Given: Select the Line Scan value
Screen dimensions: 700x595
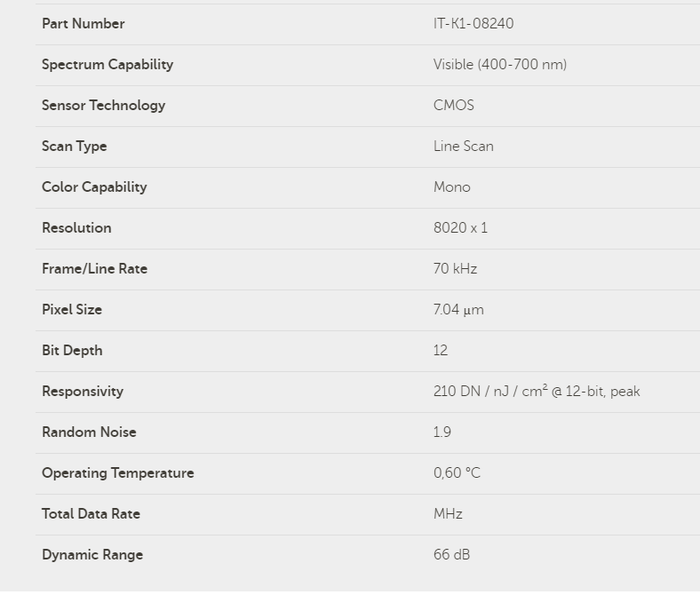Looking at the screenshot, I should click(x=463, y=147).
